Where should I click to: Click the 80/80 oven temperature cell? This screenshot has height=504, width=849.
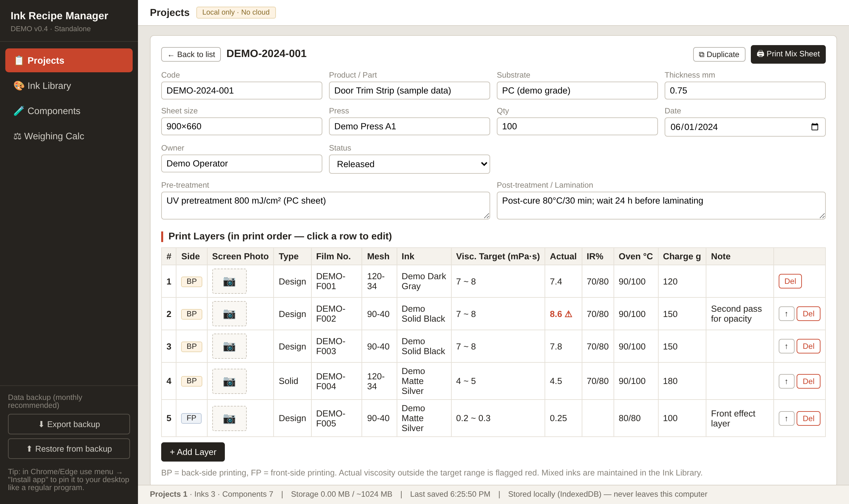tap(635, 418)
